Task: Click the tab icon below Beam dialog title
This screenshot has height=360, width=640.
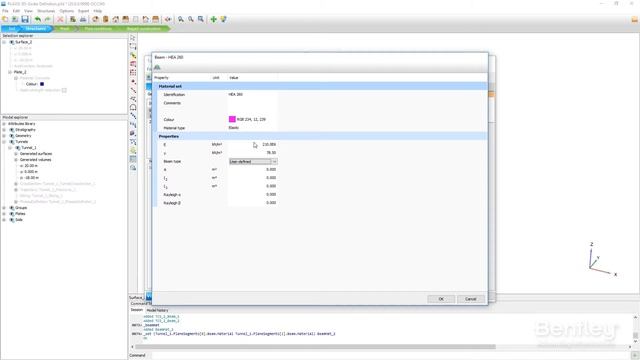Action: click(157, 67)
